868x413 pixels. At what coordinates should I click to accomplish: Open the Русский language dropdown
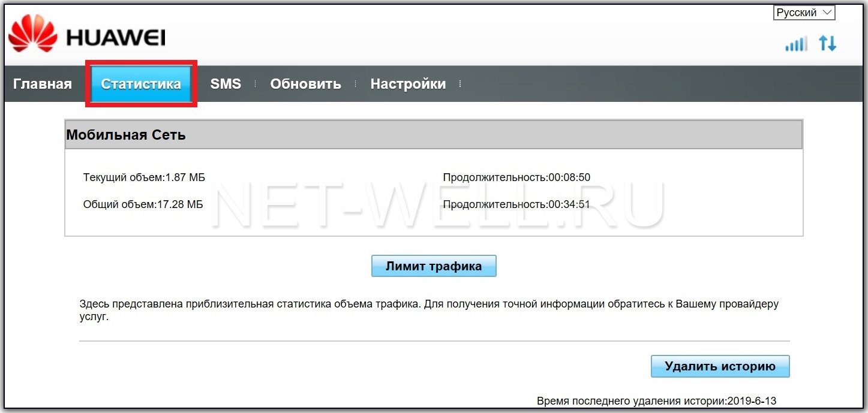point(804,13)
